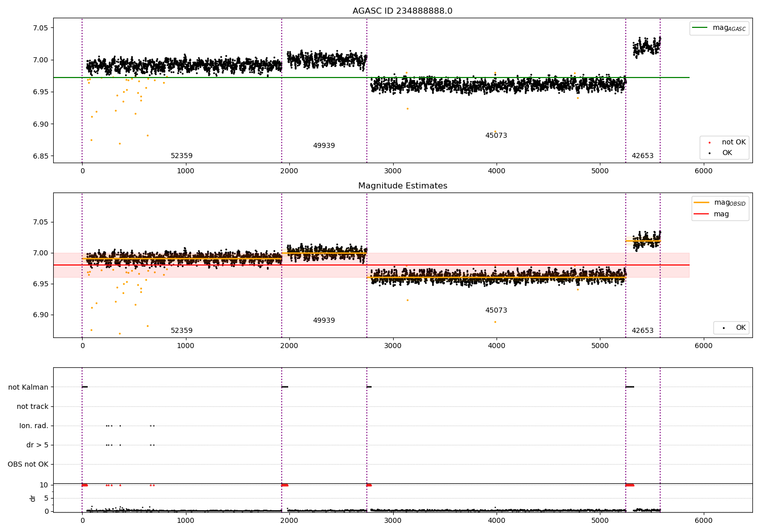Click the 6.90 y-tick in the Magnitude Estimates plot
Image resolution: width=760 pixels, height=532 pixels.
40,315
